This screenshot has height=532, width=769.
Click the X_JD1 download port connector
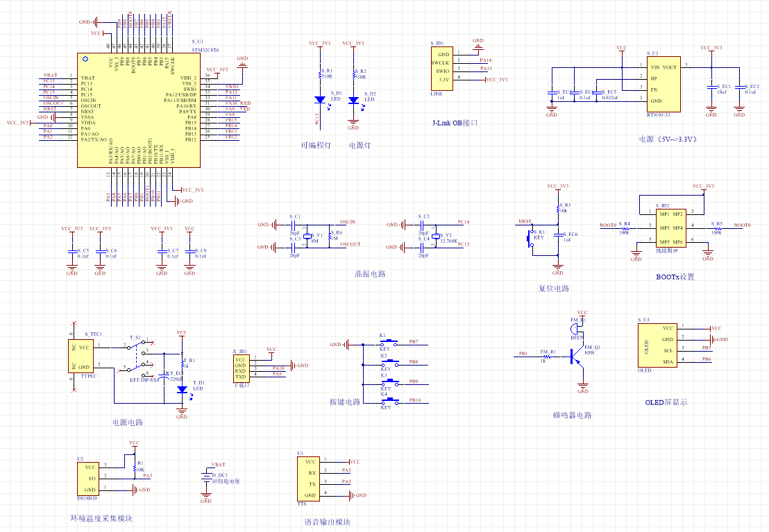[241, 368]
